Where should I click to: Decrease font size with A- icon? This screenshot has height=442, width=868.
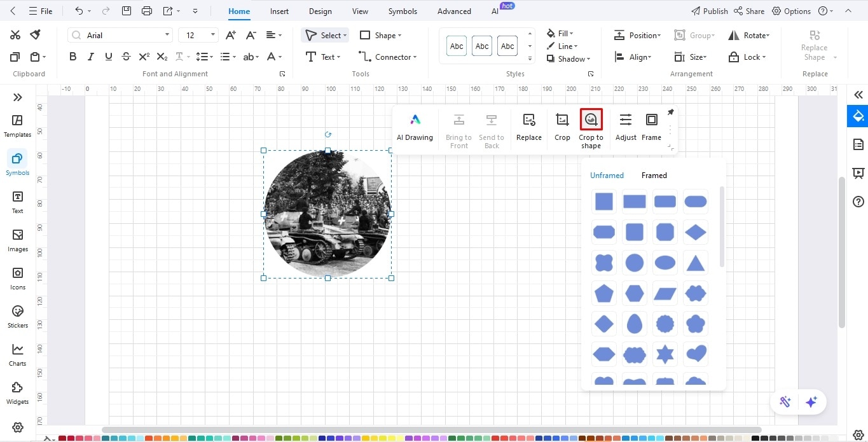[251, 35]
